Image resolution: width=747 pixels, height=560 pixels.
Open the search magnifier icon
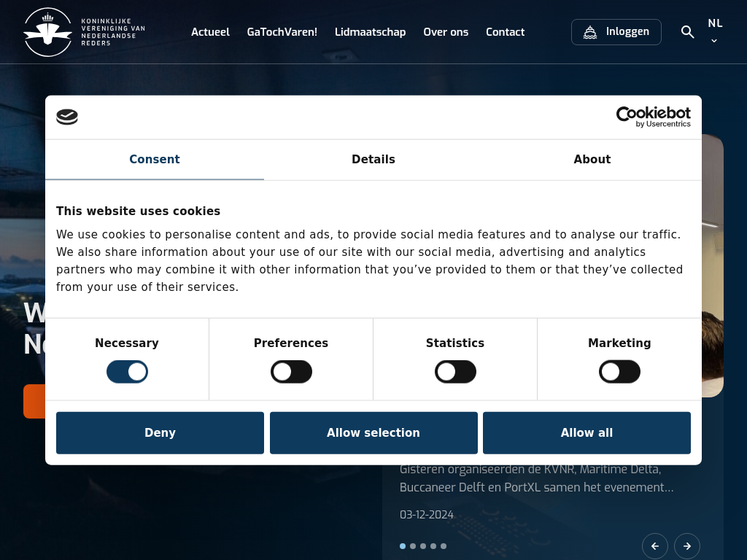pos(687,32)
